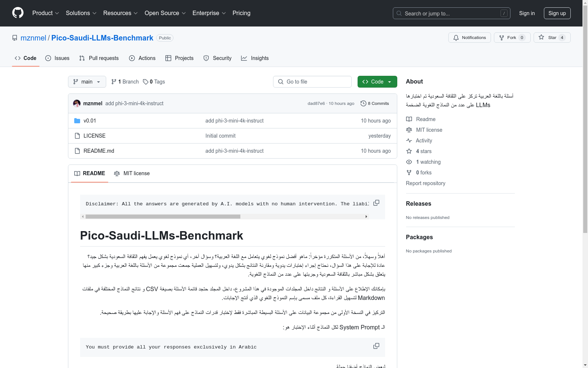View the 0 Tags link
This screenshot has height=368, width=588.
pos(154,82)
